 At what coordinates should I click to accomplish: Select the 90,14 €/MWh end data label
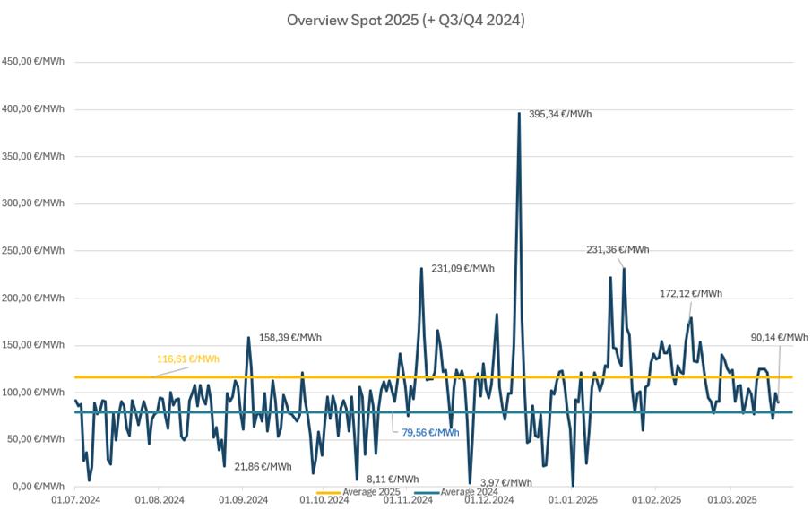pyautogui.click(x=779, y=337)
